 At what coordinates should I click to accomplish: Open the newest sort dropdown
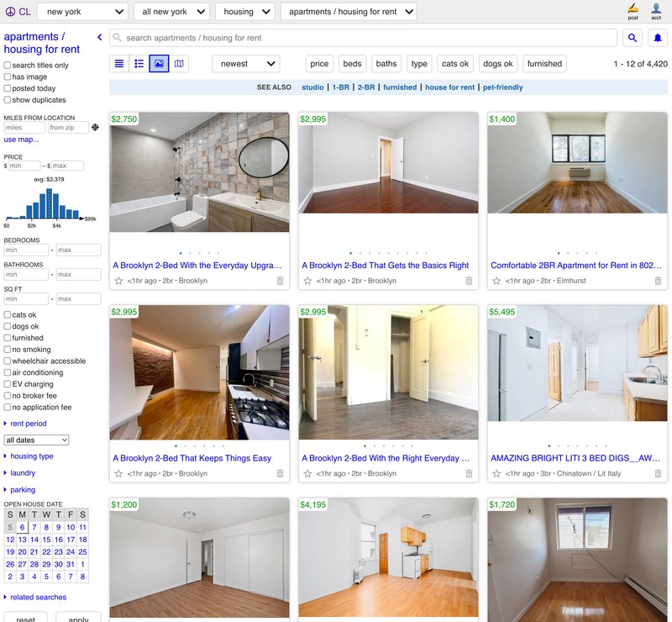(246, 64)
